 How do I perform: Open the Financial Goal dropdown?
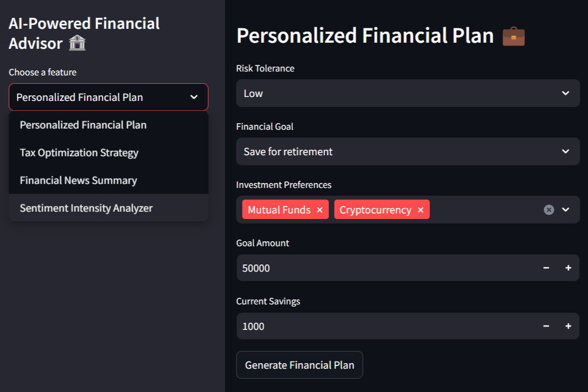coord(408,151)
